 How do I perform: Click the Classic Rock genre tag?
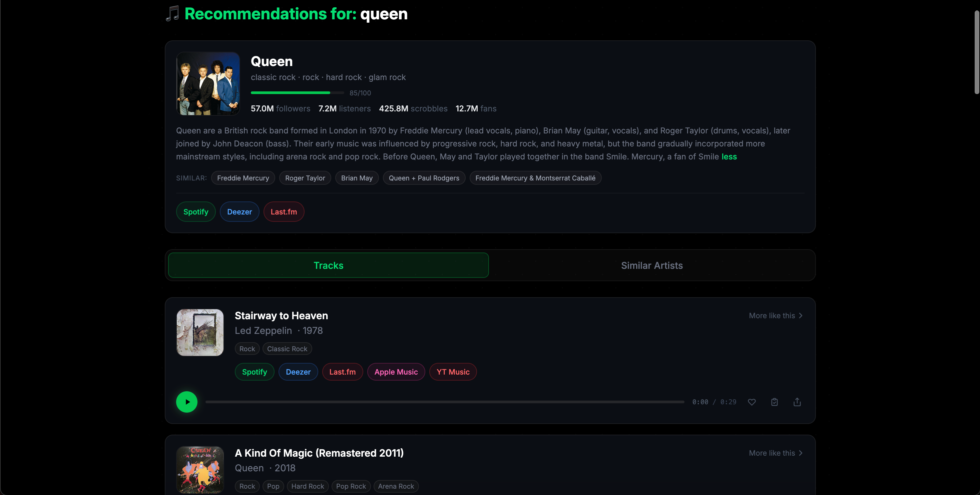coord(287,349)
